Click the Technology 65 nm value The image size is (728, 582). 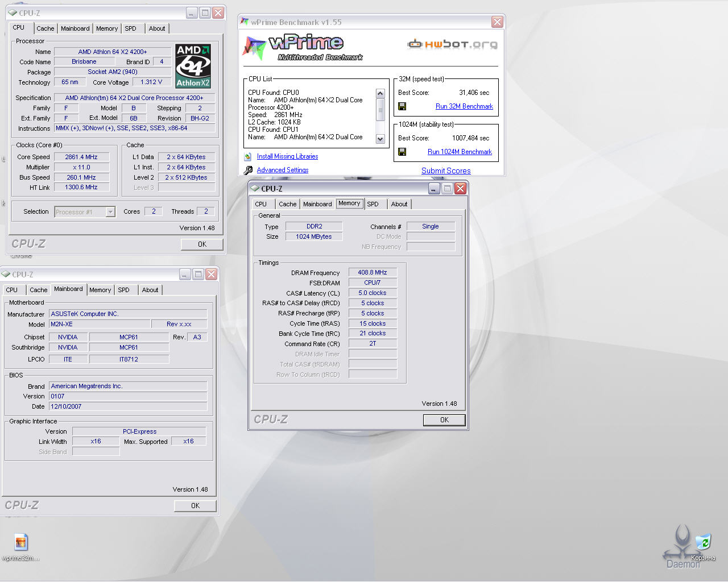(70, 82)
